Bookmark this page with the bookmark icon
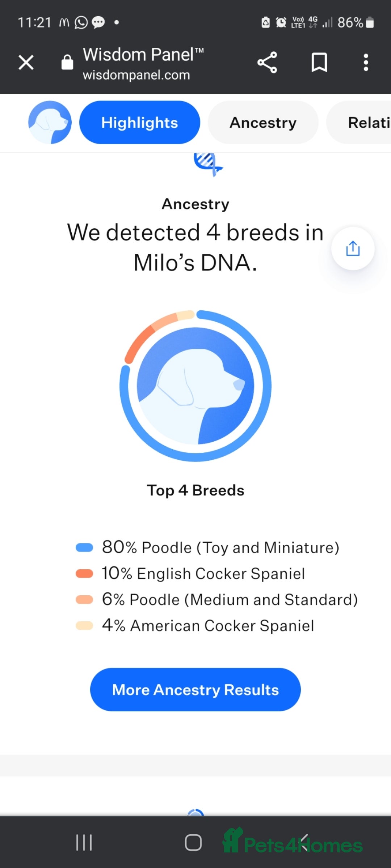This screenshot has width=391, height=868. [x=319, y=63]
